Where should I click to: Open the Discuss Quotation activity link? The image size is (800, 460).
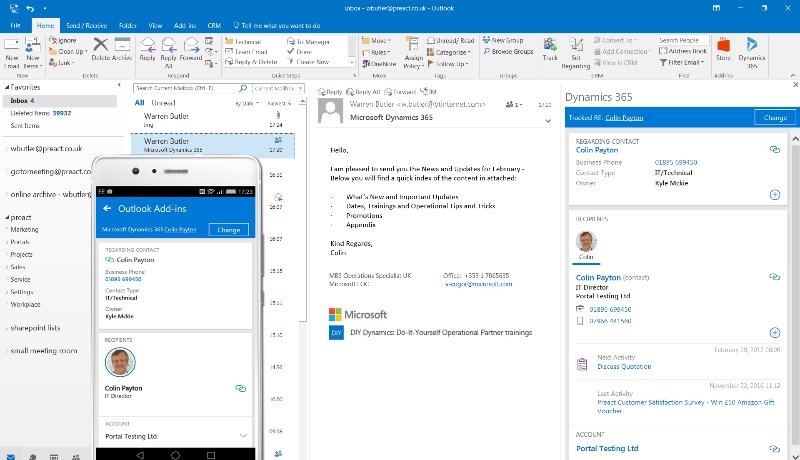click(624, 367)
